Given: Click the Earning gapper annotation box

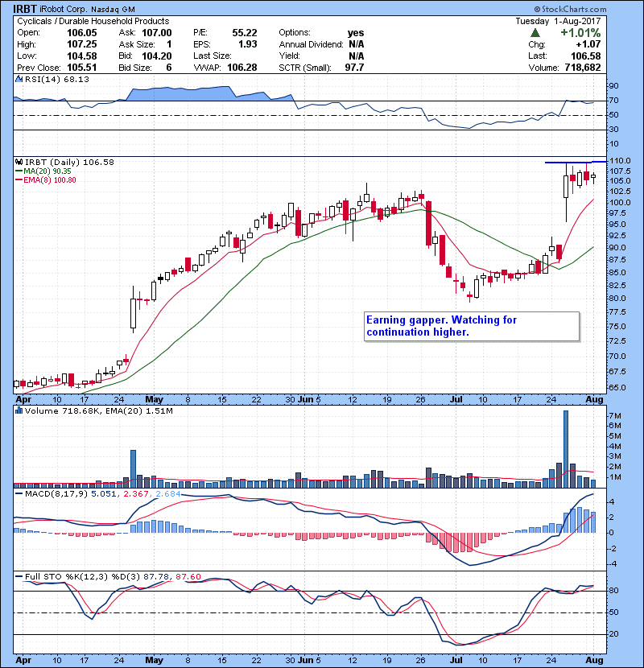Looking at the screenshot, I should (472, 326).
